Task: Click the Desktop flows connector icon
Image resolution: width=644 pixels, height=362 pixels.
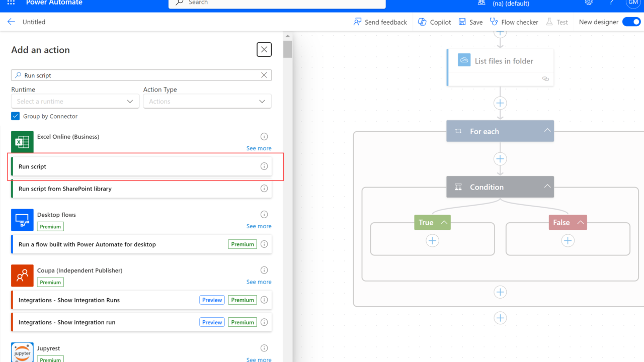Action: pyautogui.click(x=22, y=220)
